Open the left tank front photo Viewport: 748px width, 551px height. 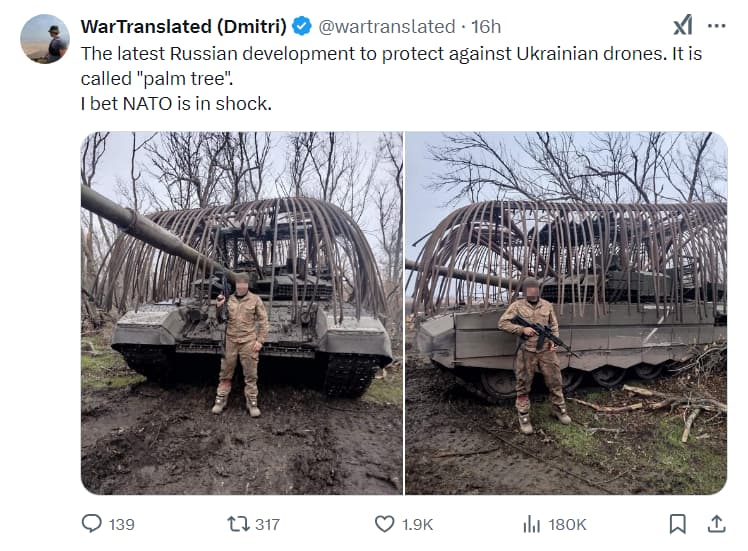click(x=242, y=313)
